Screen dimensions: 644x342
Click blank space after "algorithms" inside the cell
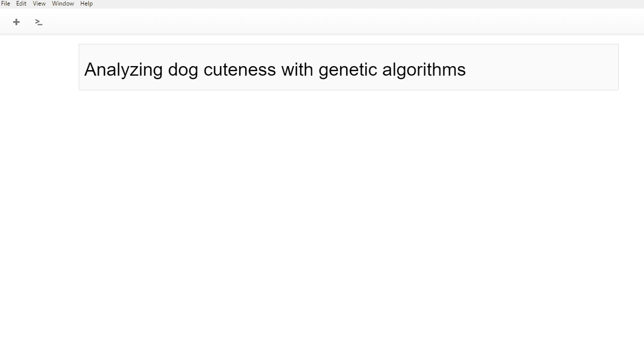pyautogui.click(x=540, y=70)
